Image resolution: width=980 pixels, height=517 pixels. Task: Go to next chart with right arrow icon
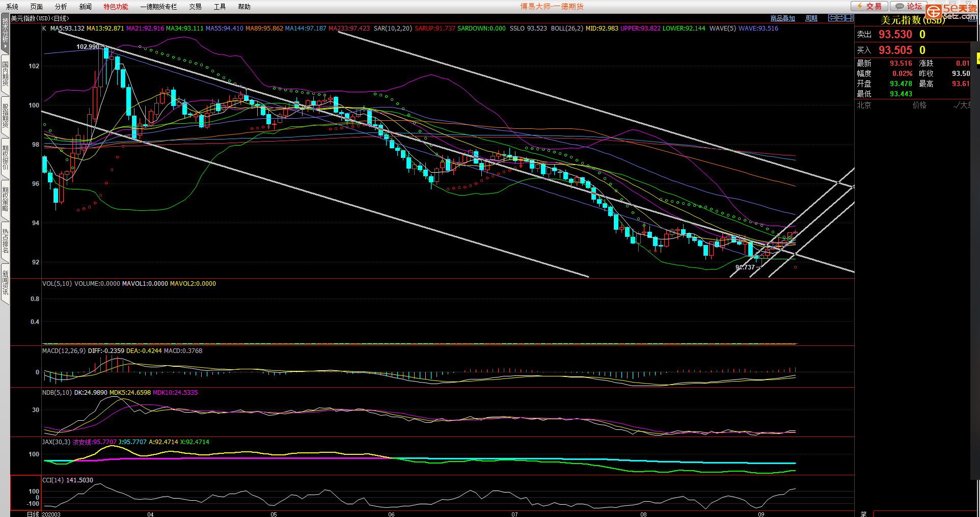(x=841, y=18)
